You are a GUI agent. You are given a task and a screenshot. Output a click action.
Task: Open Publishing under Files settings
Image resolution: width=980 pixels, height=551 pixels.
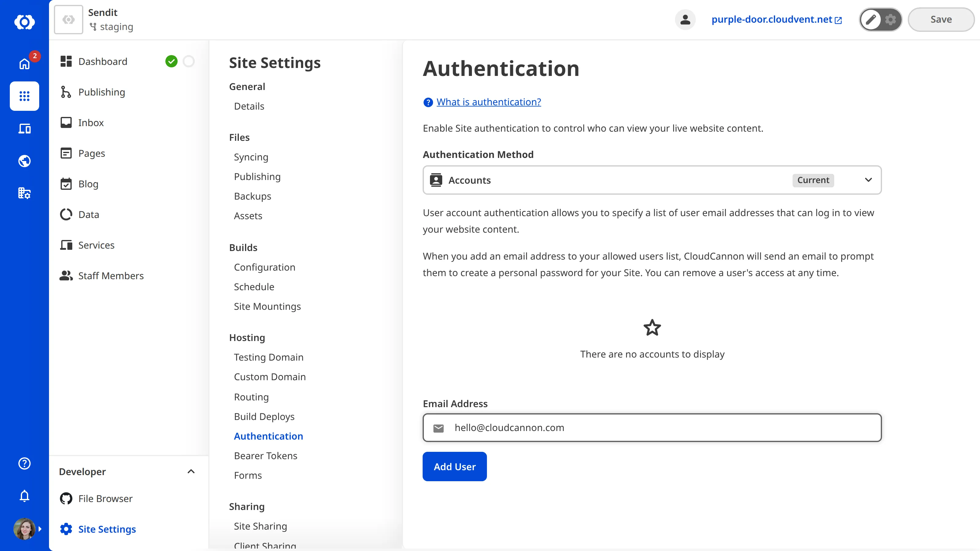pos(257,176)
